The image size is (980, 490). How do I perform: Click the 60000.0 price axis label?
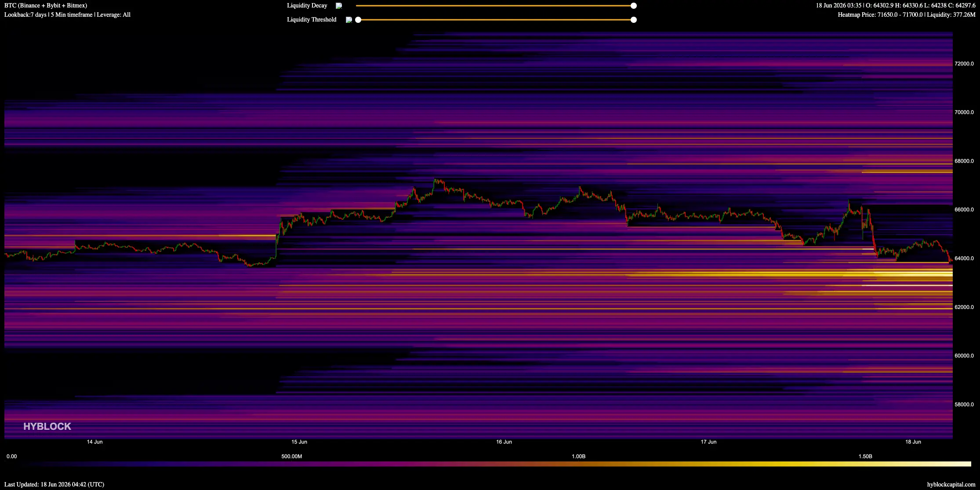964,356
